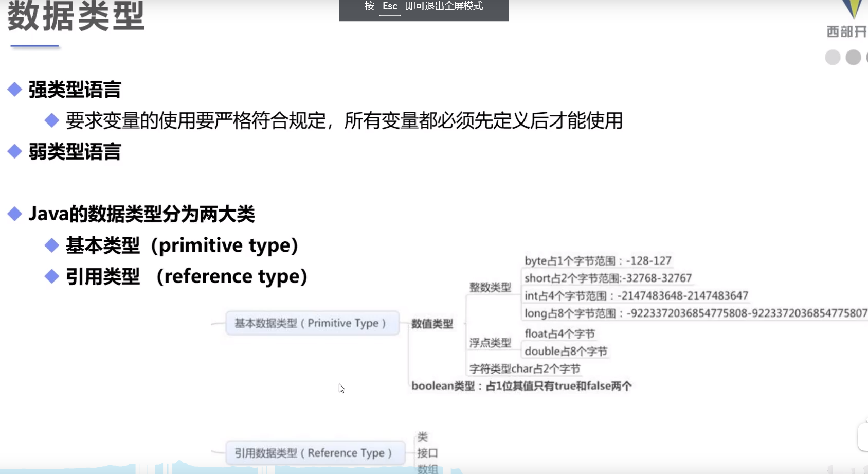Click the Esc key hint in fullscreen banner
868x474 pixels.
pos(390,7)
